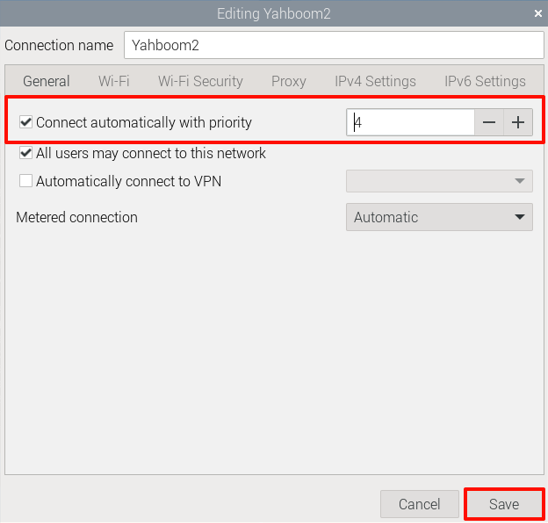
Task: Decrease priority with the minus button
Action: pyautogui.click(x=489, y=122)
